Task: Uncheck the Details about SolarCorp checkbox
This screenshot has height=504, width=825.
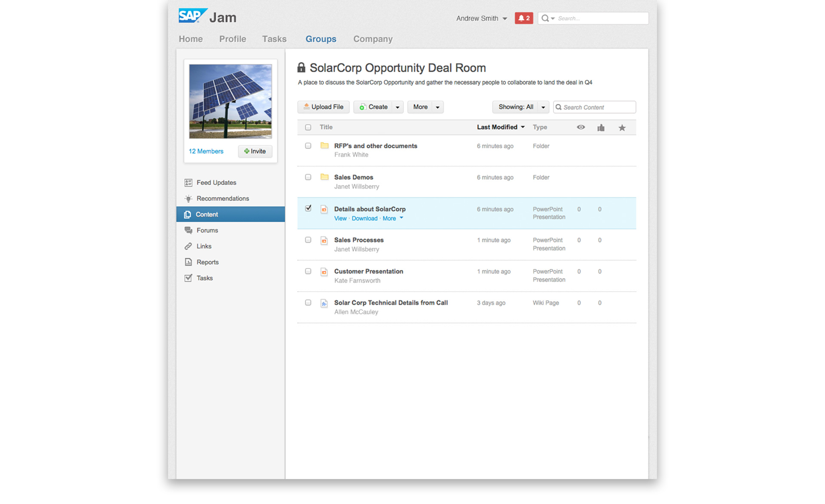Action: 308,208
